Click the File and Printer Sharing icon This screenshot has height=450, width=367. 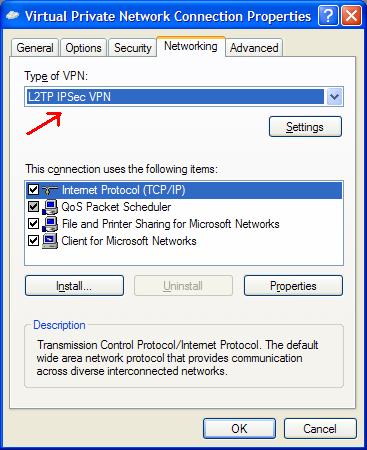(50, 224)
